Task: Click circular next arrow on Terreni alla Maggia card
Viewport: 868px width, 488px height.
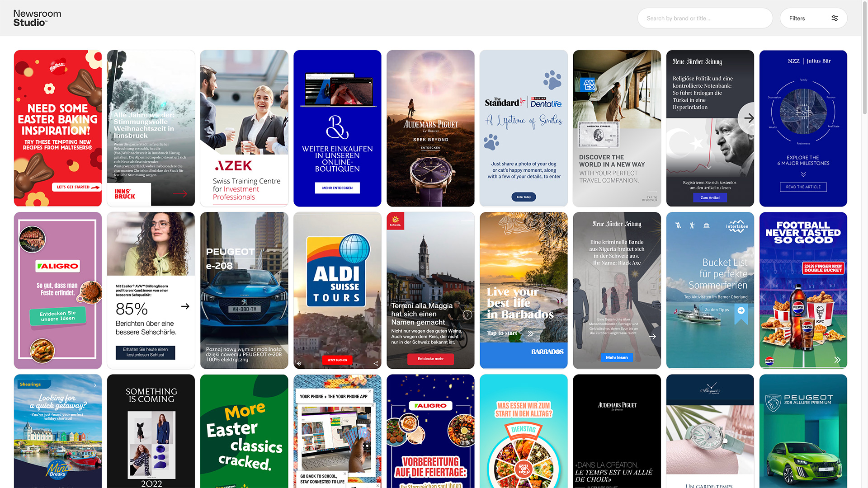Action: tap(467, 315)
